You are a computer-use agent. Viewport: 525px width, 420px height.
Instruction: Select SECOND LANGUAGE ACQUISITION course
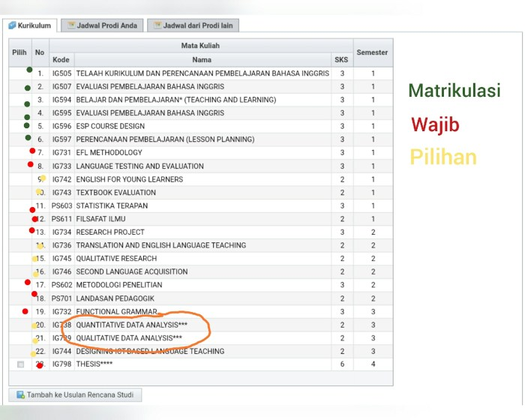(x=132, y=271)
